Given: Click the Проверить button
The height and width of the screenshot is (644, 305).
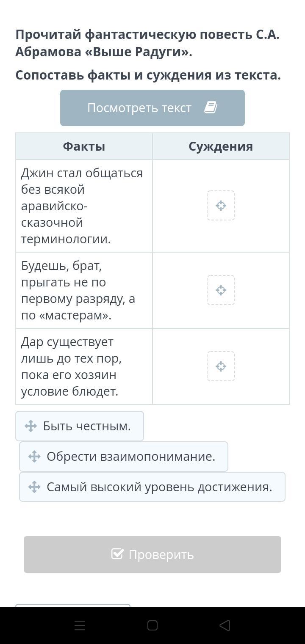Looking at the screenshot, I should pos(152,554).
